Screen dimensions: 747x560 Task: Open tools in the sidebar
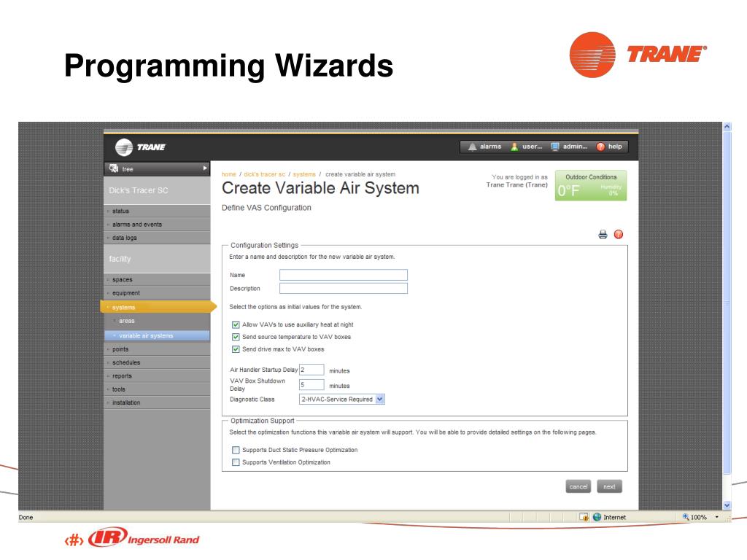(157, 389)
